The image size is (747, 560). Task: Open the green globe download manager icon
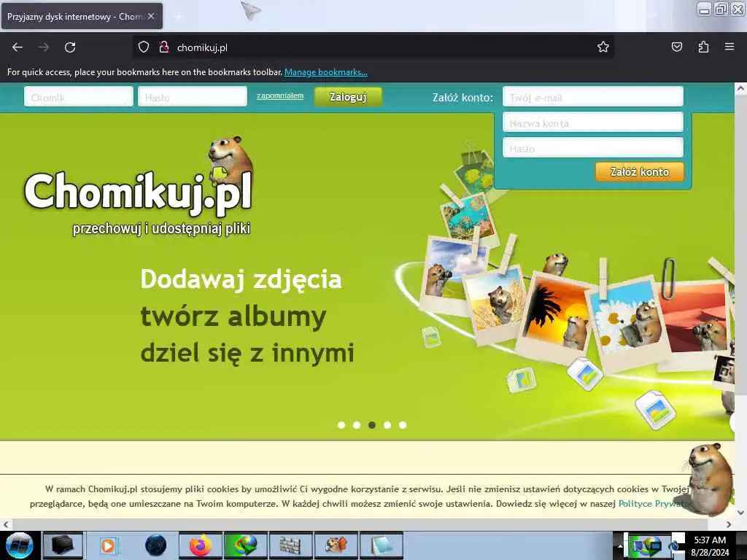245,545
